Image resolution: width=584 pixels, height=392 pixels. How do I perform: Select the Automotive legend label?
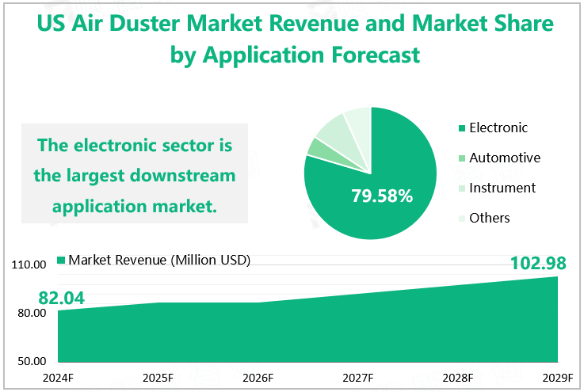(x=505, y=158)
